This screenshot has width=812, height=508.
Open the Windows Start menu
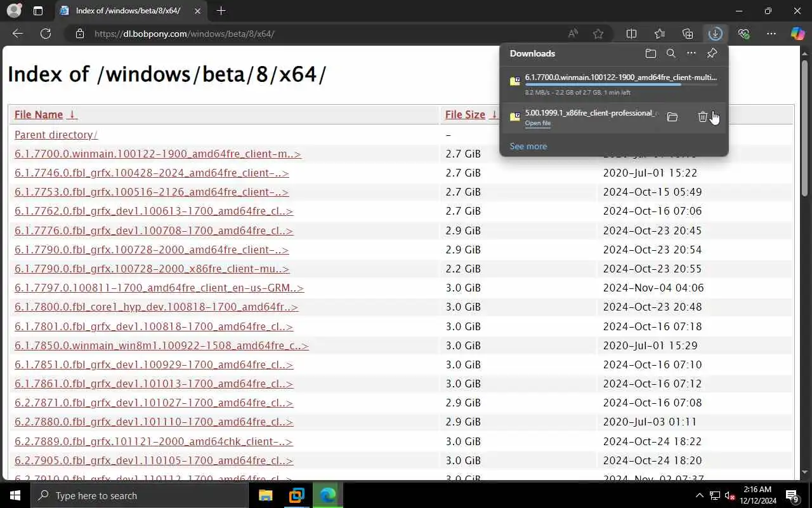point(15,495)
